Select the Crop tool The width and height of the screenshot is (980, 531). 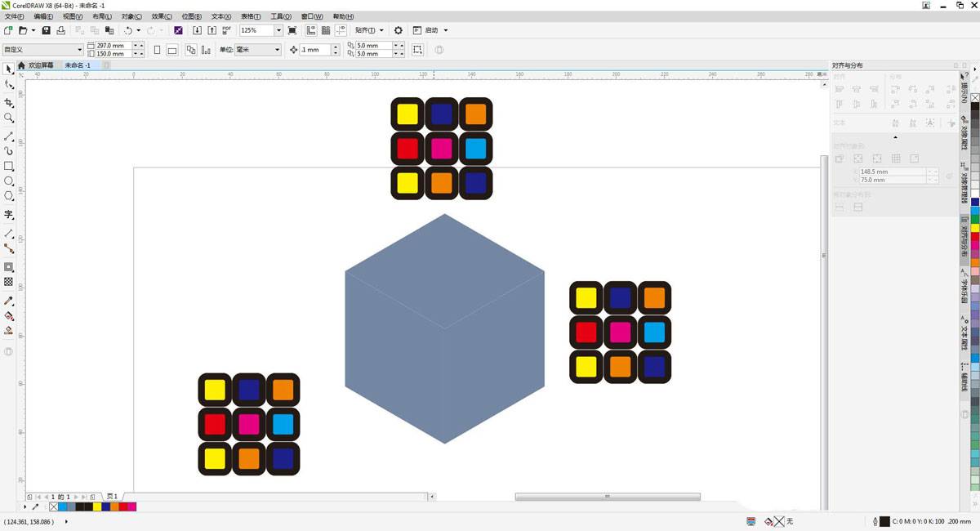pos(9,103)
